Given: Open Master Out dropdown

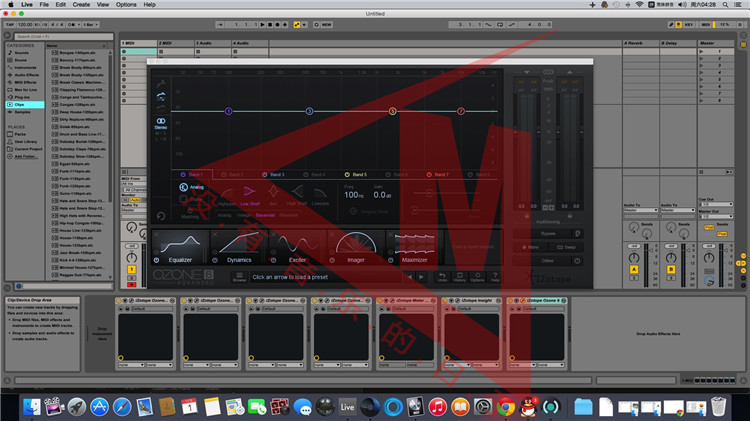Looking at the screenshot, I should (x=716, y=216).
